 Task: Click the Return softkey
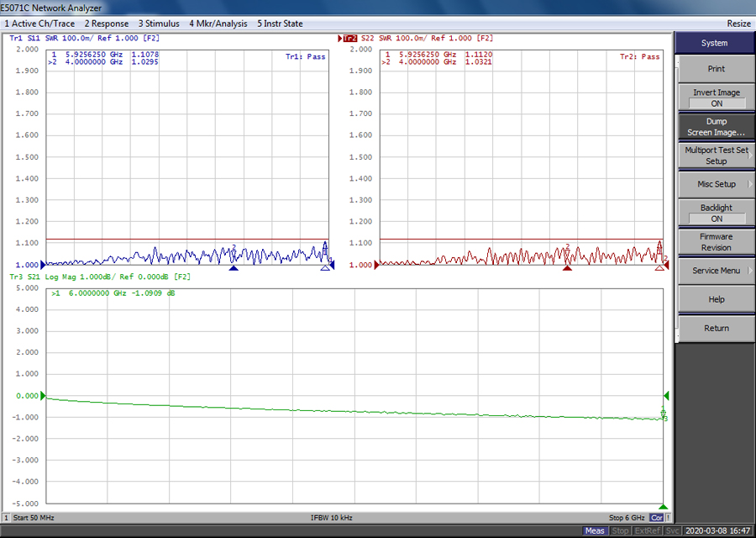[x=716, y=328]
